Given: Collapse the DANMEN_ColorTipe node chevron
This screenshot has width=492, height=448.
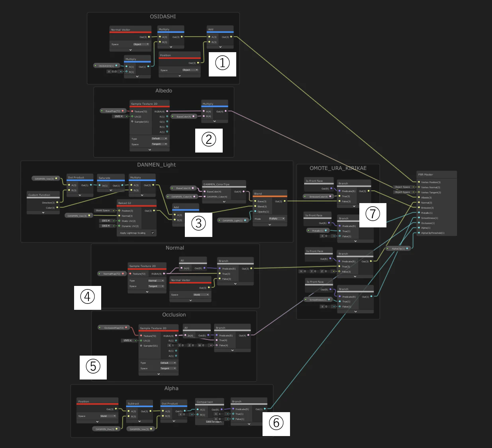Looking at the screenshot, I should click(224, 202).
